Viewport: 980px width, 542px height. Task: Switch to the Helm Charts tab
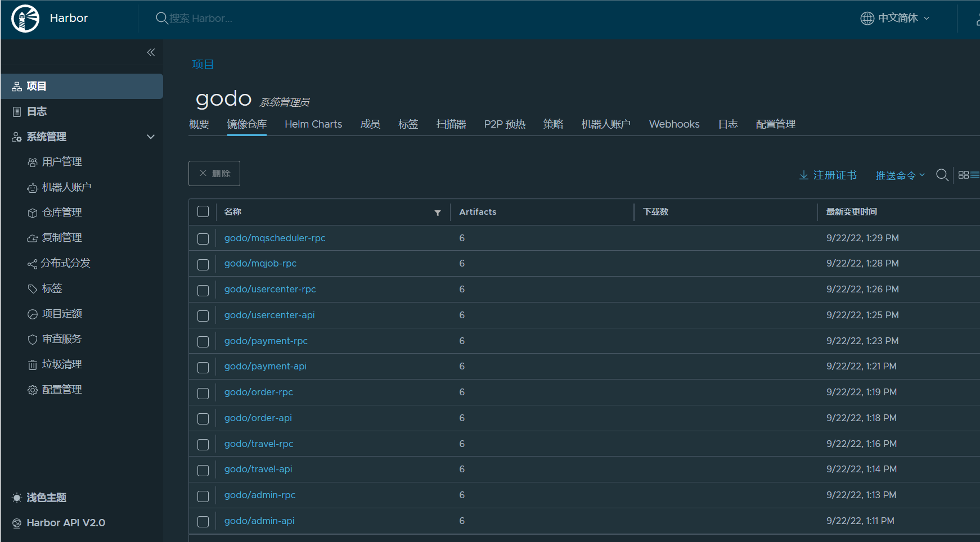click(313, 124)
